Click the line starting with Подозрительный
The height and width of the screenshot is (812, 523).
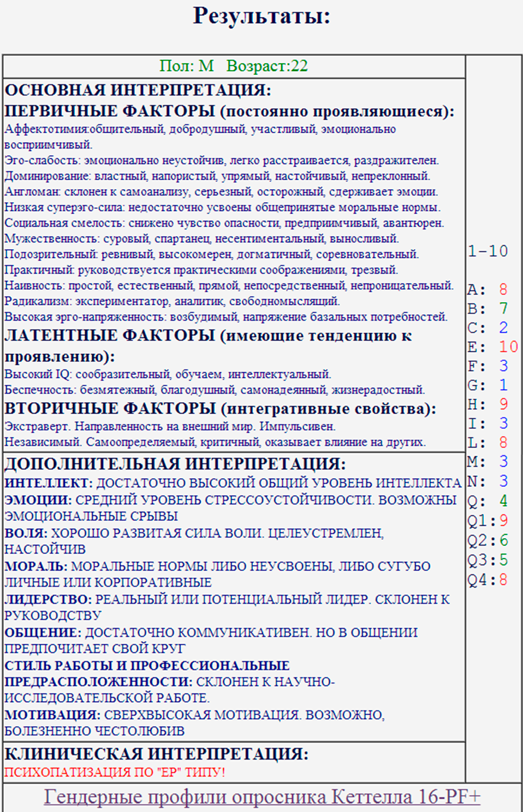coord(212,254)
